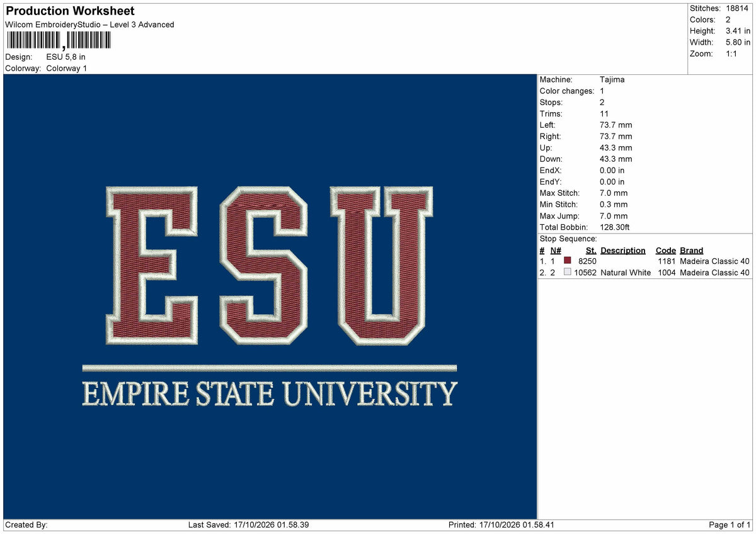Viewport: 756px width, 534px height.
Task: Click the 'N#' column header
Action: [556, 251]
